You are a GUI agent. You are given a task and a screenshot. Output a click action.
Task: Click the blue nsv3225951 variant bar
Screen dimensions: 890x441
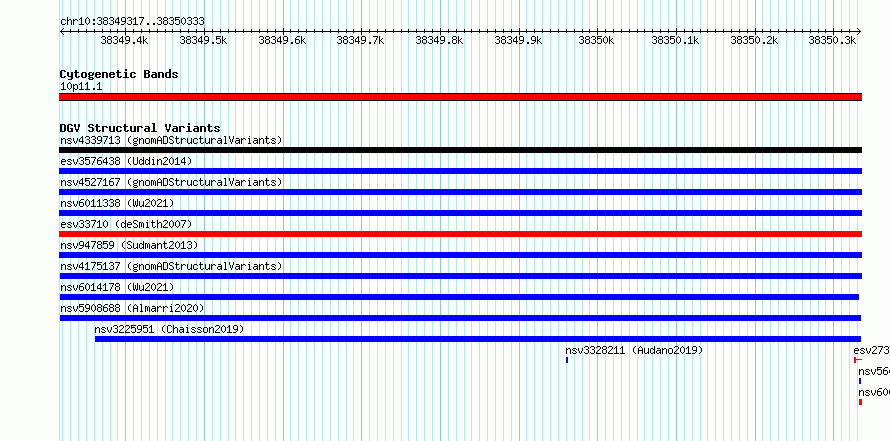click(478, 339)
